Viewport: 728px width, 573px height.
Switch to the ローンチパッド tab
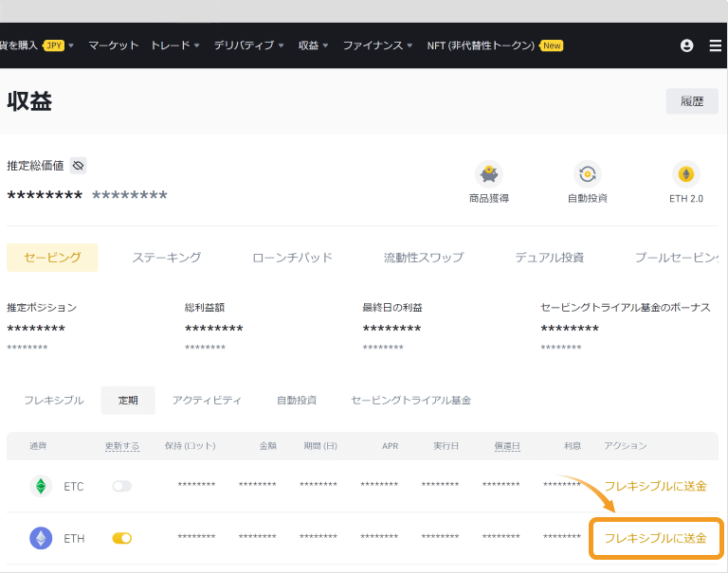coord(293,258)
